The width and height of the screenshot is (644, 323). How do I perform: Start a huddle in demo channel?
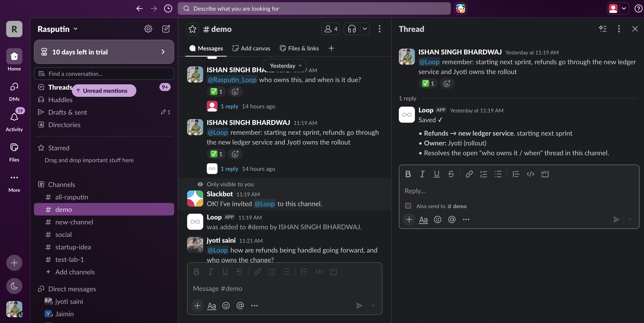(352, 29)
